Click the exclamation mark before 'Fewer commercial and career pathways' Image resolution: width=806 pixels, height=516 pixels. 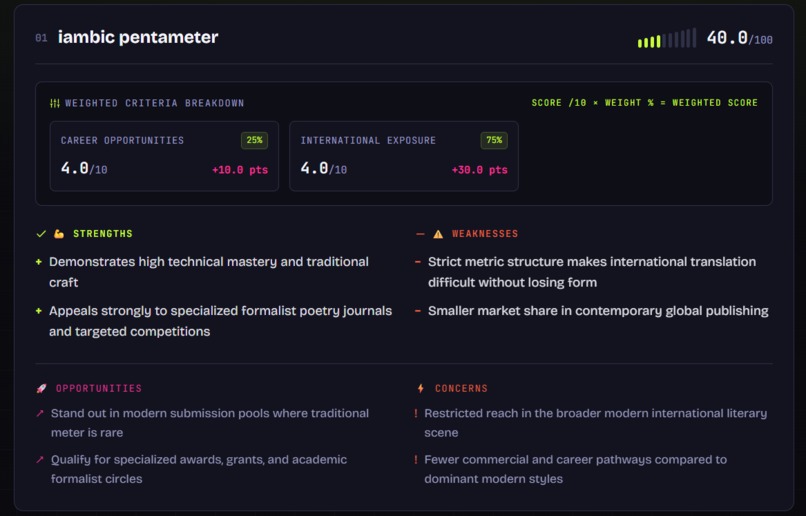416,459
